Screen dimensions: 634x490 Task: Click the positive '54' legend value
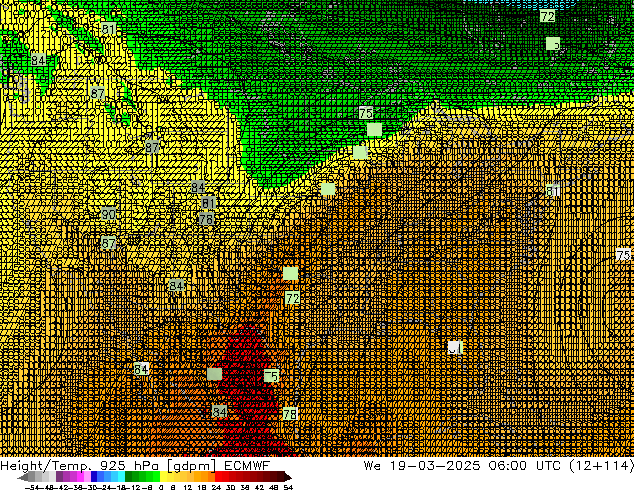coord(288,487)
